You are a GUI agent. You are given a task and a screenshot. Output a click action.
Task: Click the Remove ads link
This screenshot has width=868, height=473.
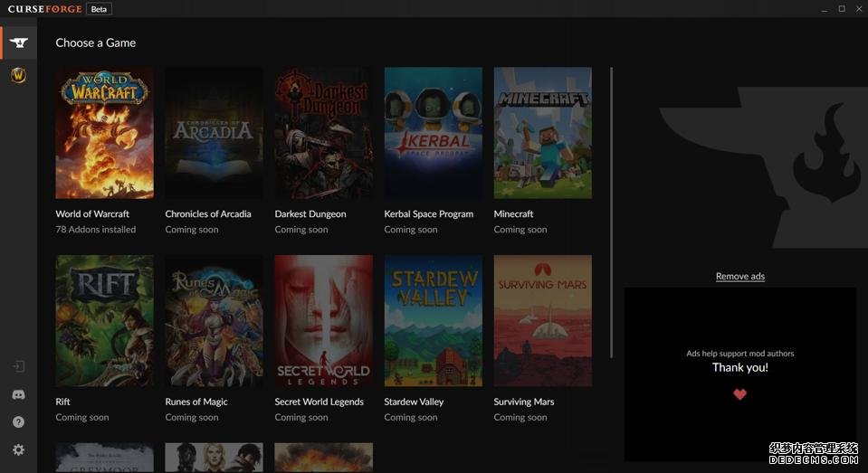pyautogui.click(x=739, y=276)
